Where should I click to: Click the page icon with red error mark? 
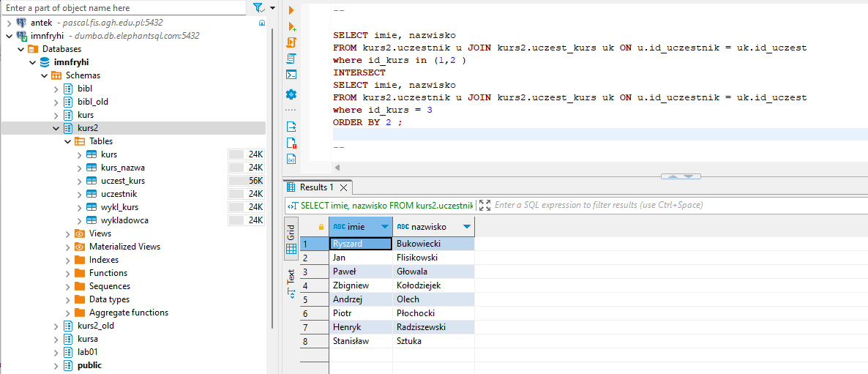(x=291, y=143)
